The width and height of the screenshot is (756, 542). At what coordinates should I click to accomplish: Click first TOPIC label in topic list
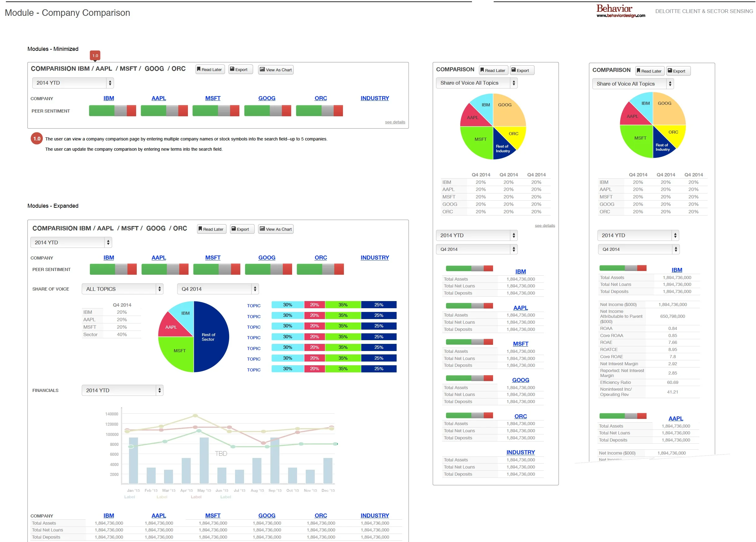[254, 306]
